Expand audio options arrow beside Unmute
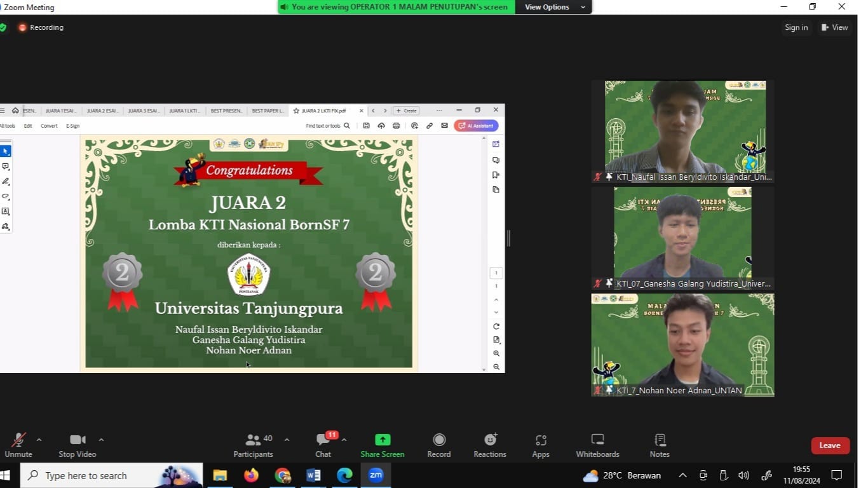 pos(39,440)
